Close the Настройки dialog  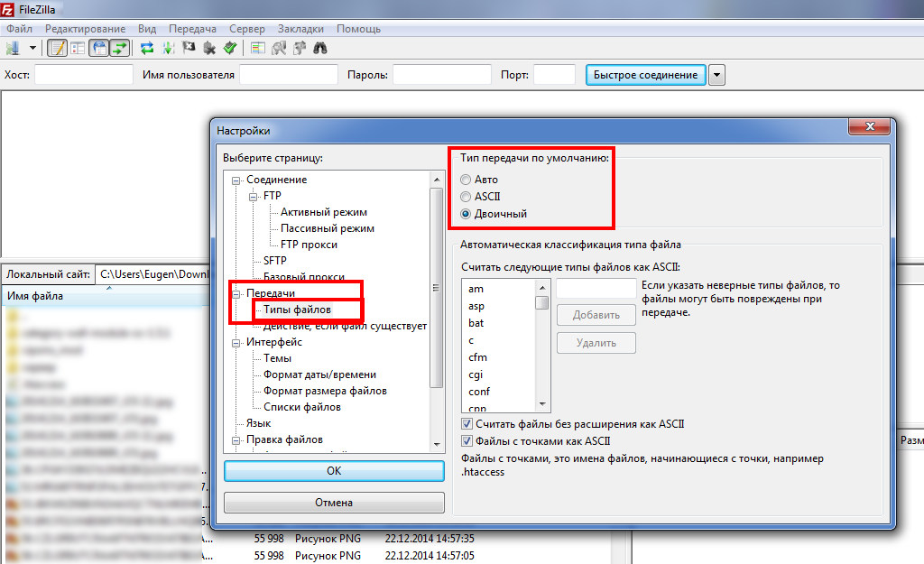coord(869,126)
